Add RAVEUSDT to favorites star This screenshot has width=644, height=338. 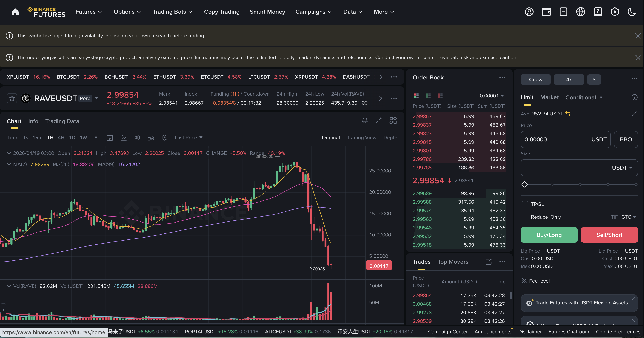[x=12, y=98]
